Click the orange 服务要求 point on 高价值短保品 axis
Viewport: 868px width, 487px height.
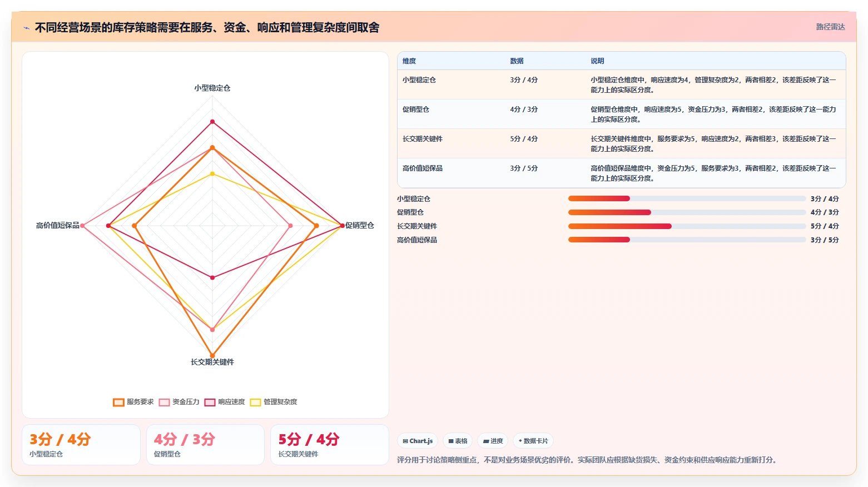pos(135,226)
